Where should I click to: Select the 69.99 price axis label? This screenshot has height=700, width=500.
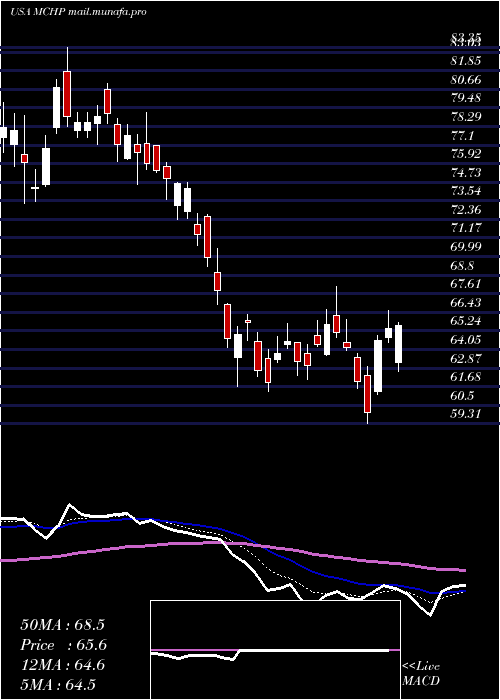(465, 247)
